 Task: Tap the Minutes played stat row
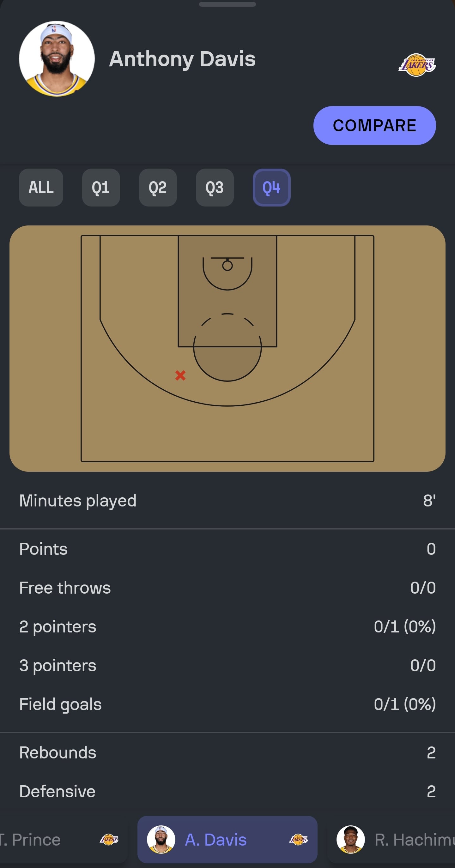click(x=227, y=501)
